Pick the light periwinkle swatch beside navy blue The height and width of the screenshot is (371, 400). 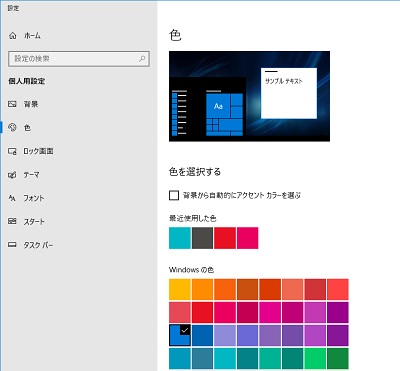pos(225,335)
